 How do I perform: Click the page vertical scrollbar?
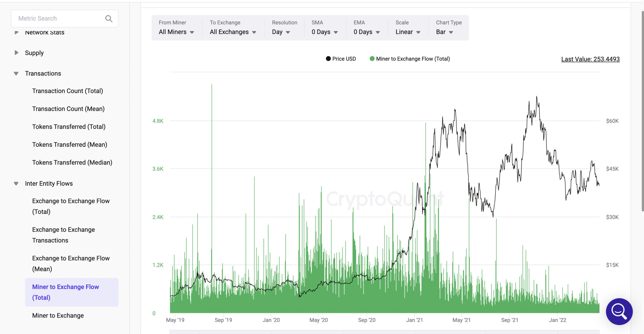coord(642,111)
